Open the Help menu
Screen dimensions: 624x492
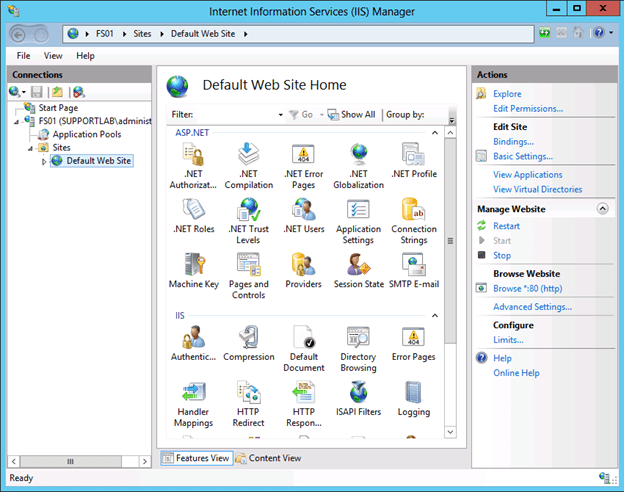click(86, 56)
